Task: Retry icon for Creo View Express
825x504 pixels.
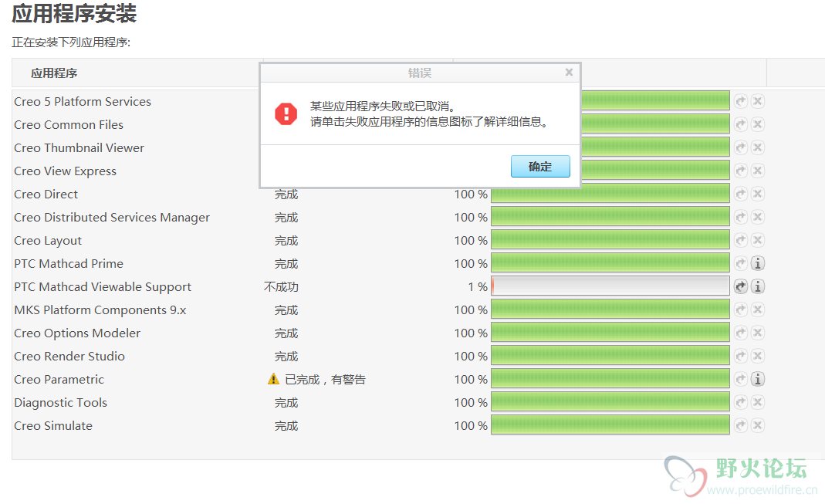Action: [741, 171]
